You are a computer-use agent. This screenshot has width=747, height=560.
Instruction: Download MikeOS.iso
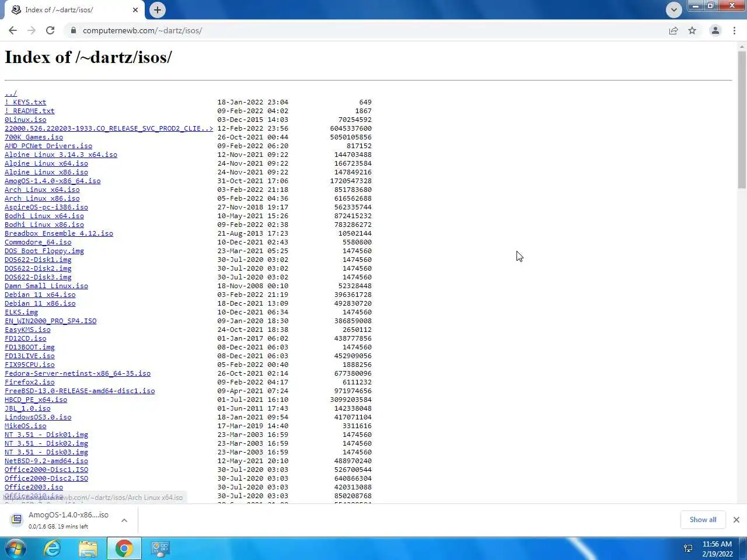[25, 426]
